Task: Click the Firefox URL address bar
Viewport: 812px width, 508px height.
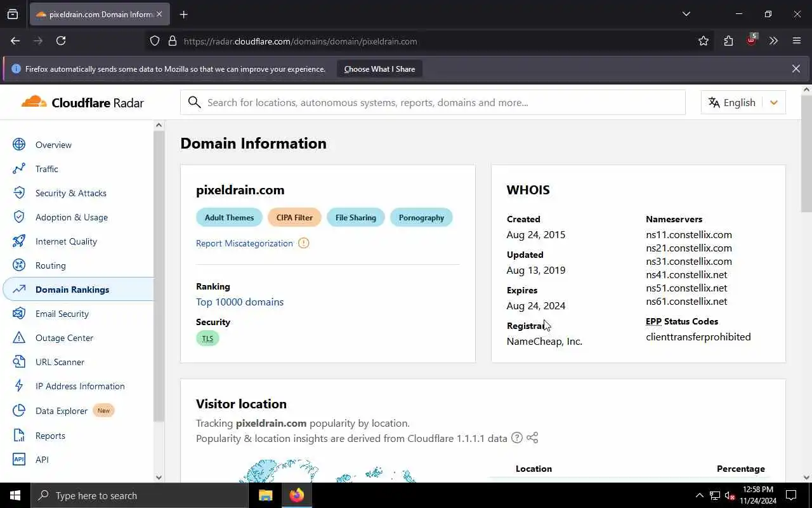Action: point(431,41)
